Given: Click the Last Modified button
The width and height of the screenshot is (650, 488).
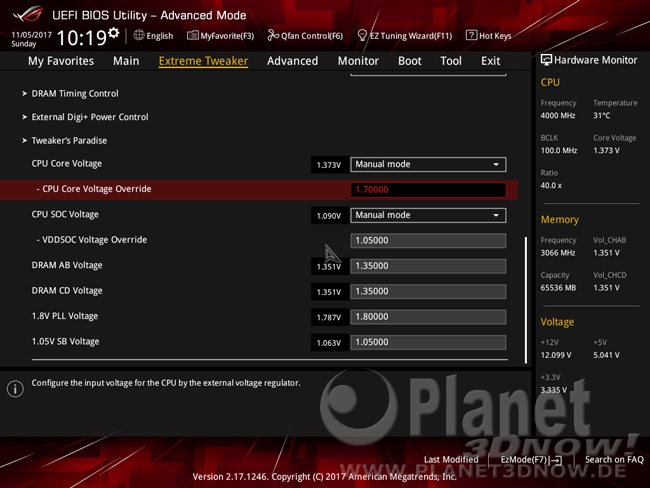Looking at the screenshot, I should pyautogui.click(x=451, y=459).
